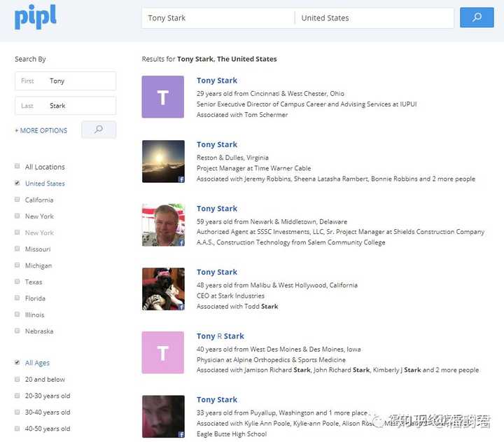Screen dimensions: 504x442
Task: Select the Texas location filter
Action: (17, 281)
